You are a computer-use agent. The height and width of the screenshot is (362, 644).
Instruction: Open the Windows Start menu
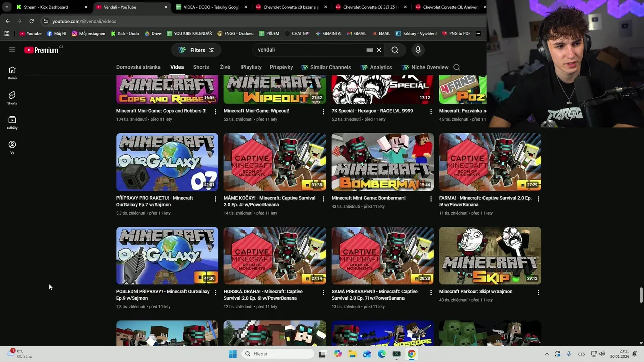coord(233,354)
